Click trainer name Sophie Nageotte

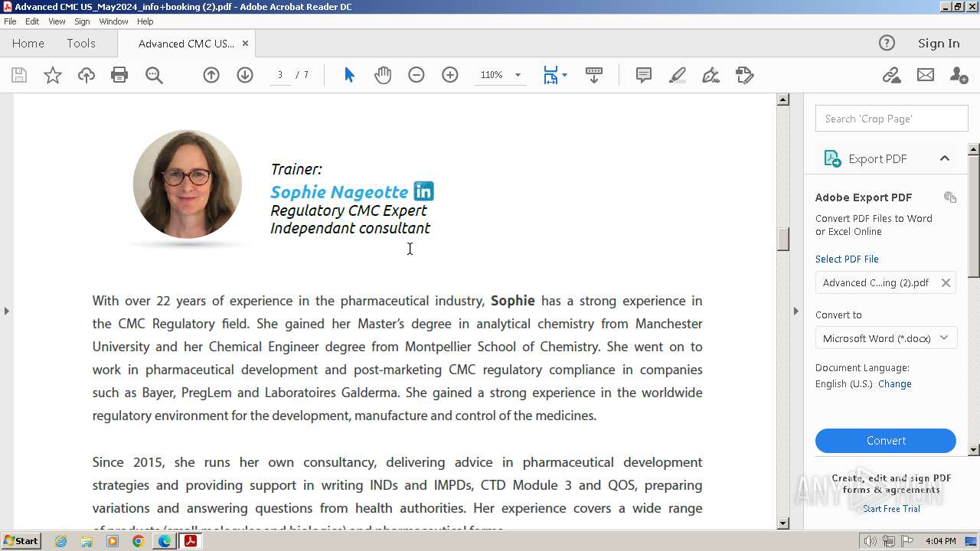pos(339,192)
